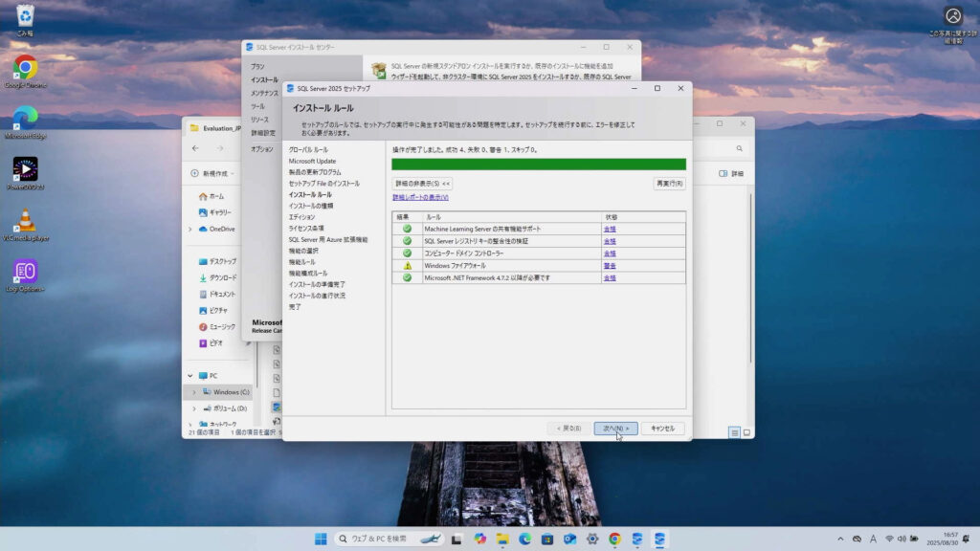
Task: Select インストール in the install center sidebar
Action: (264, 80)
